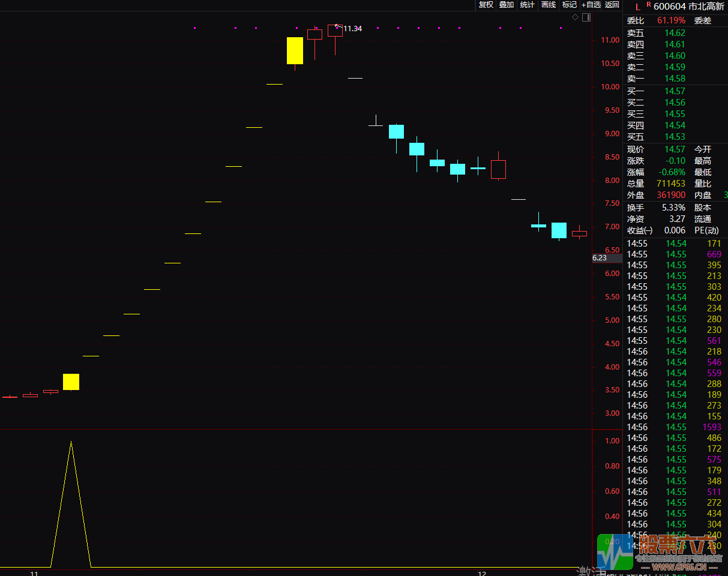
Task: Open the 统计 statistics tool
Action: point(528,5)
